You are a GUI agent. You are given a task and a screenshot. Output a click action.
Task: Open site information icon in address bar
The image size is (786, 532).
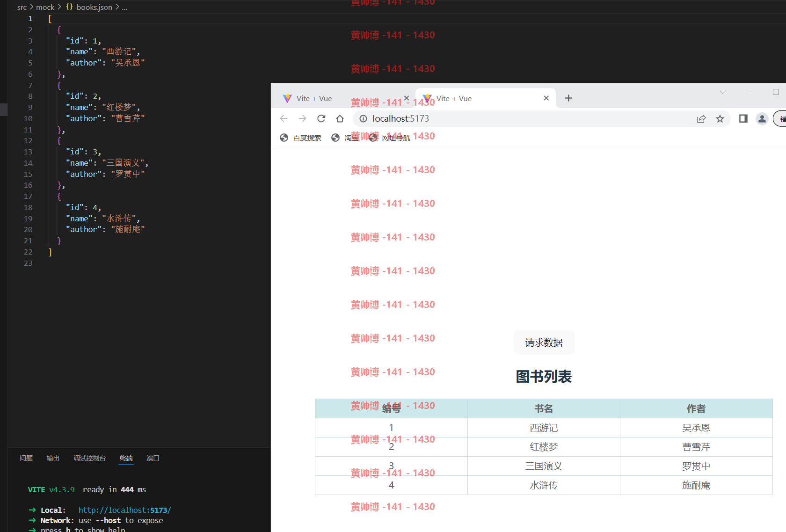[363, 118]
